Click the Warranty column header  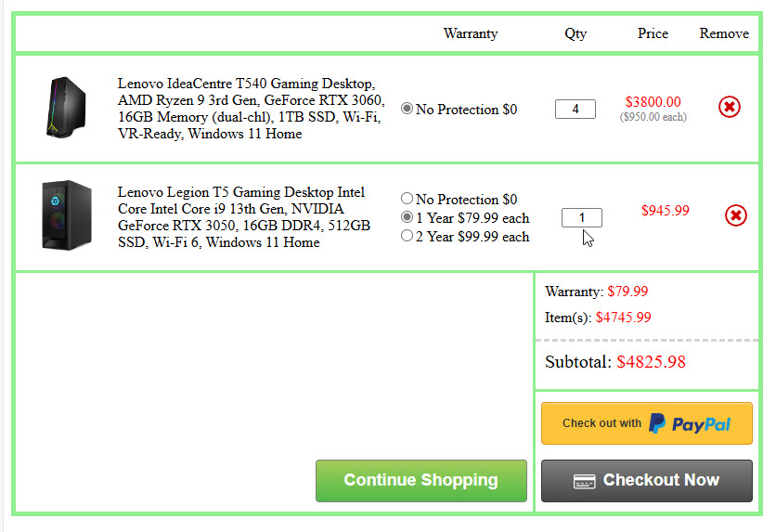pos(471,33)
